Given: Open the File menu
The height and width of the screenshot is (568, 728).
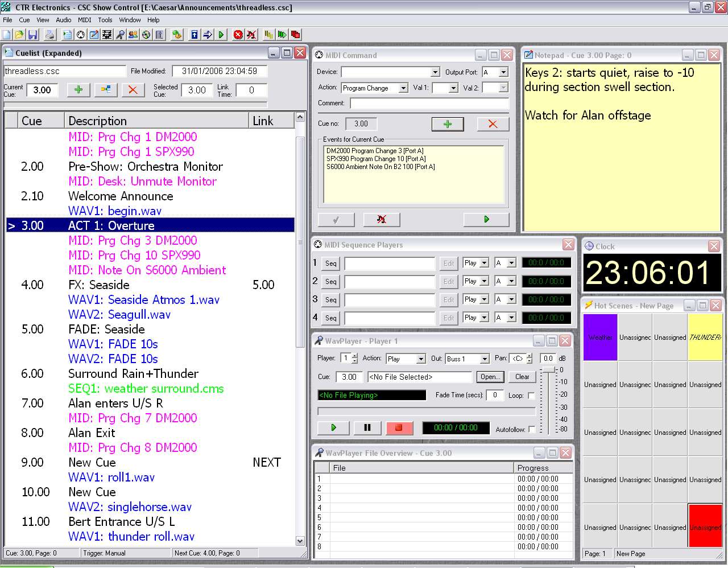Looking at the screenshot, I should pyautogui.click(x=7, y=20).
